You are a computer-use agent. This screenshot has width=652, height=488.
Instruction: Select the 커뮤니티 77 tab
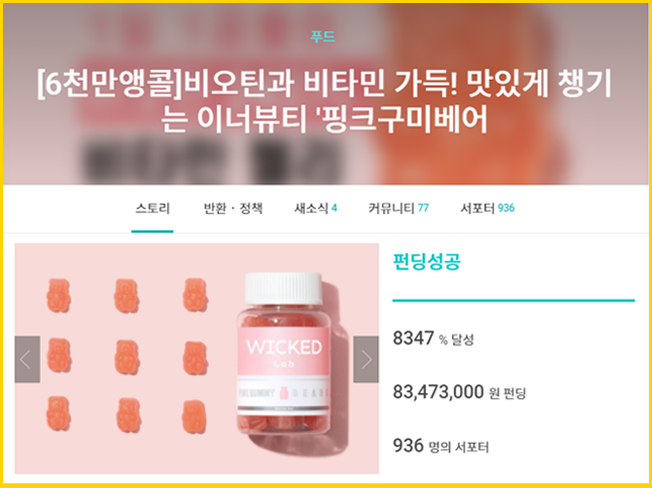[x=398, y=208]
